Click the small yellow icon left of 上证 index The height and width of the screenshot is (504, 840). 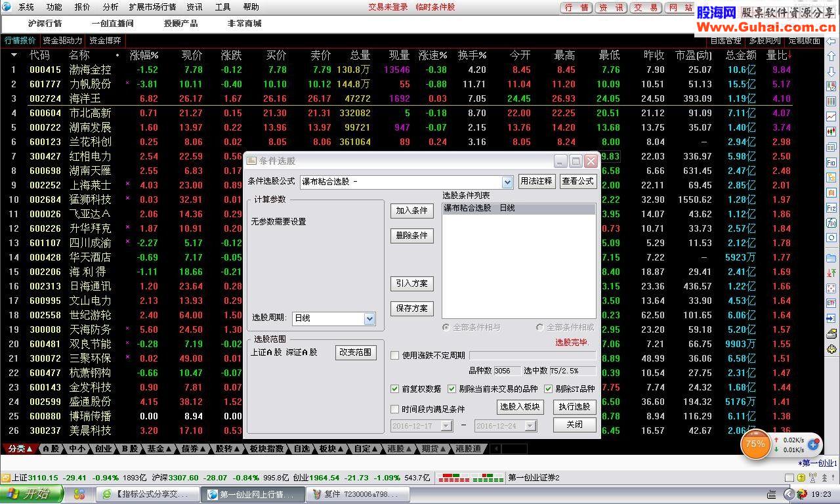6,478
